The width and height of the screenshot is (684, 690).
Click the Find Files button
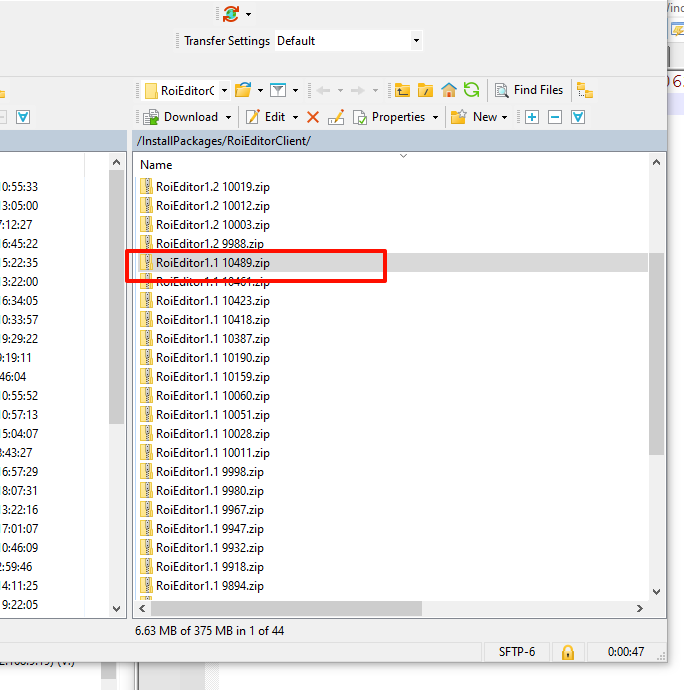[529, 90]
